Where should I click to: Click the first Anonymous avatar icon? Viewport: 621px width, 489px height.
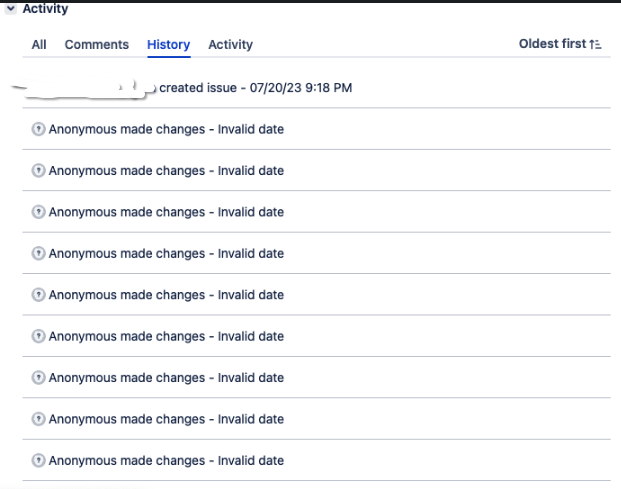pyautogui.click(x=38, y=129)
